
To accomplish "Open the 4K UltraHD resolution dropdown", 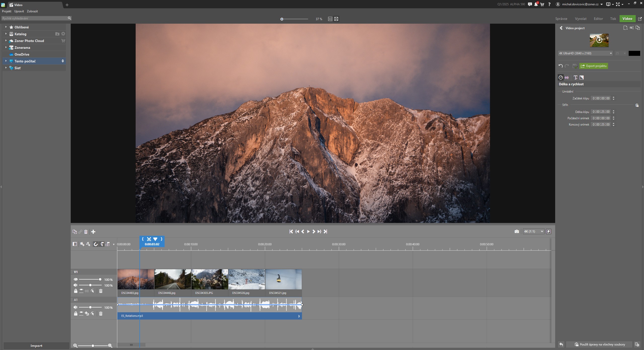I will (585, 53).
